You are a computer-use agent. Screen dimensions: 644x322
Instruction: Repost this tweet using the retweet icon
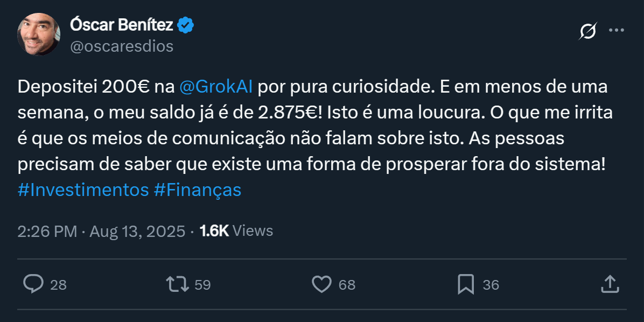pos(178,284)
